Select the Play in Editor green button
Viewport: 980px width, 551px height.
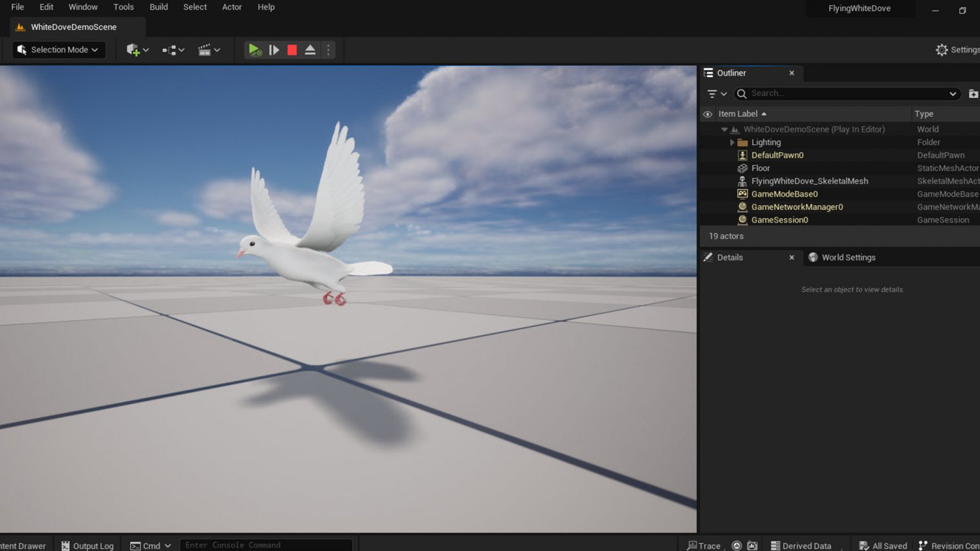(x=255, y=50)
